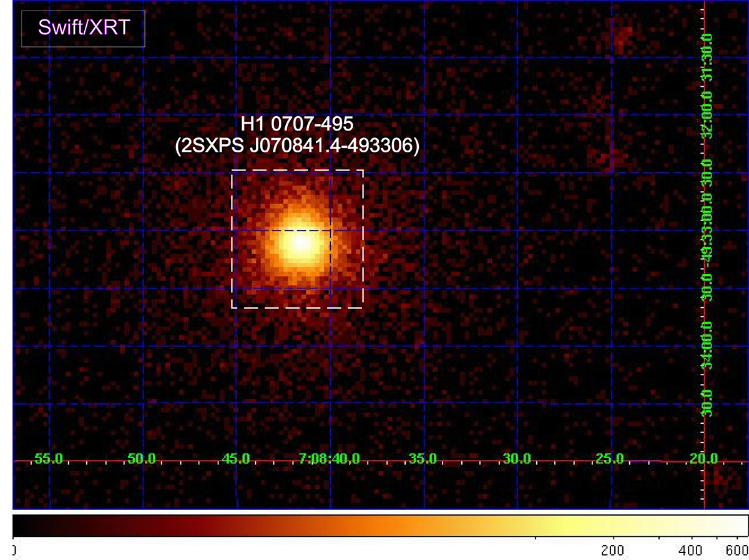Click the 55.0 right ascension tick label
This screenshot has height=560, width=749.
49,459
